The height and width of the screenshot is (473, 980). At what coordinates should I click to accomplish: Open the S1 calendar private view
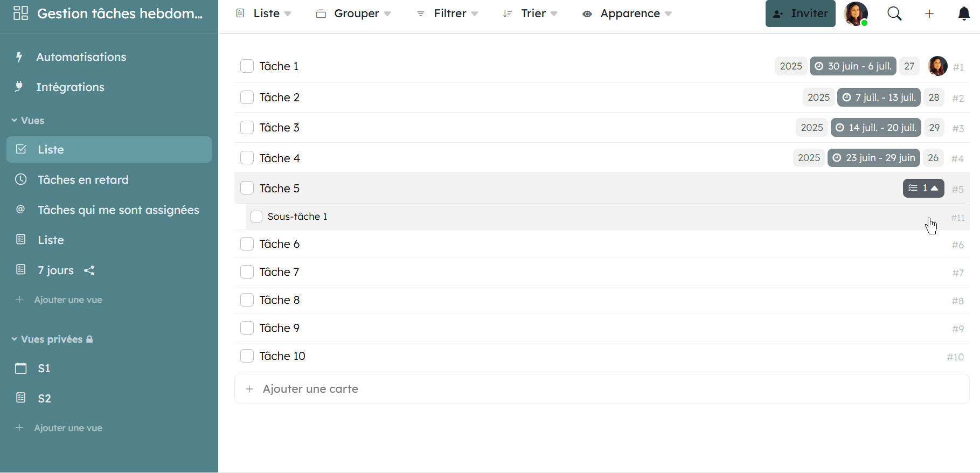point(44,368)
